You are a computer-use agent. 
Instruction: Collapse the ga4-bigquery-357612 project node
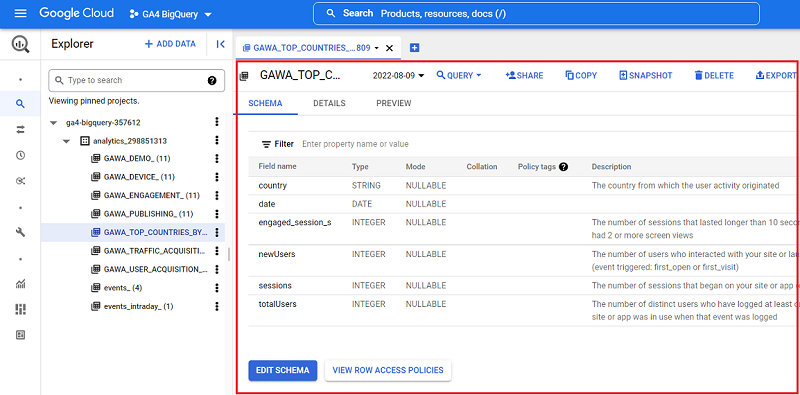54,123
